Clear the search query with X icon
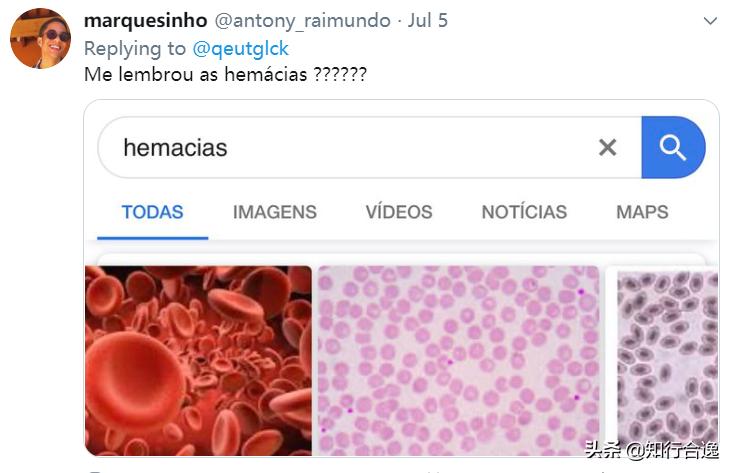The width and height of the screenshot is (733, 473). 607,148
